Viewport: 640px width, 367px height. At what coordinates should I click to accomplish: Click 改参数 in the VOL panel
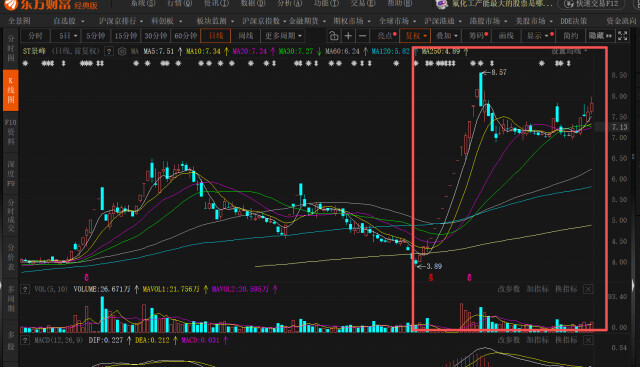coord(509,289)
